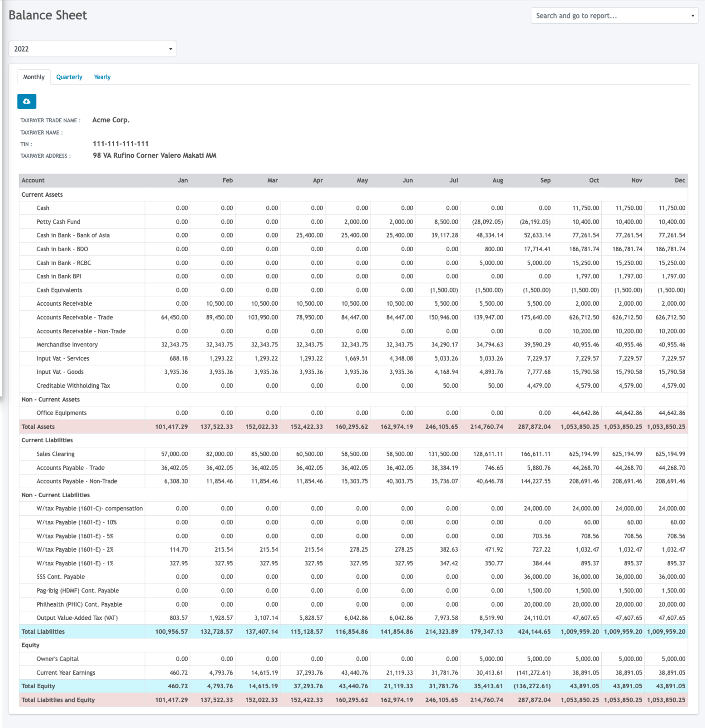Switch to the Yearly tab
Image resolution: width=705 pixels, height=728 pixels.
[x=102, y=77]
